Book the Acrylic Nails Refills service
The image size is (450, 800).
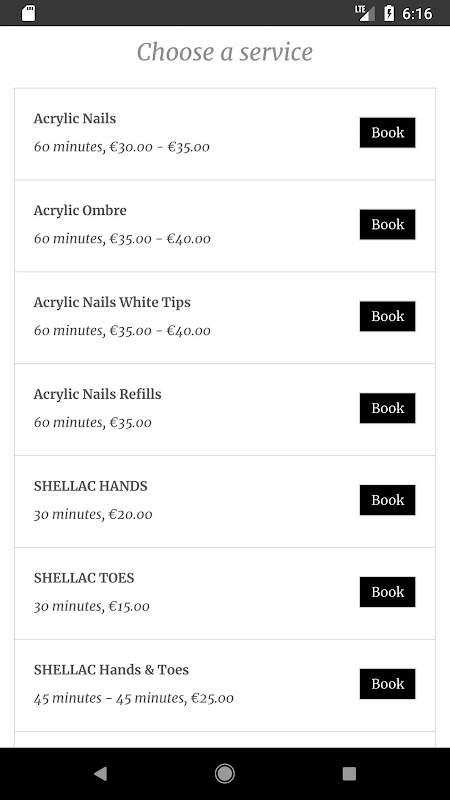click(387, 408)
